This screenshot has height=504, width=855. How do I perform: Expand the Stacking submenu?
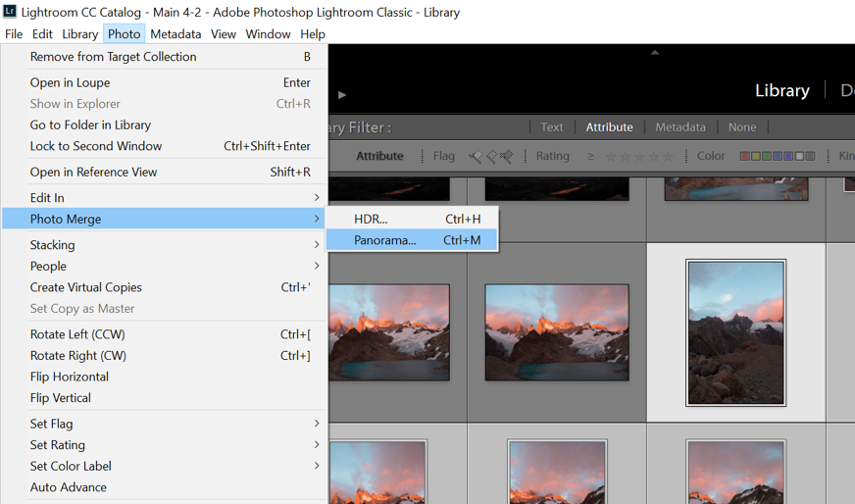click(164, 245)
